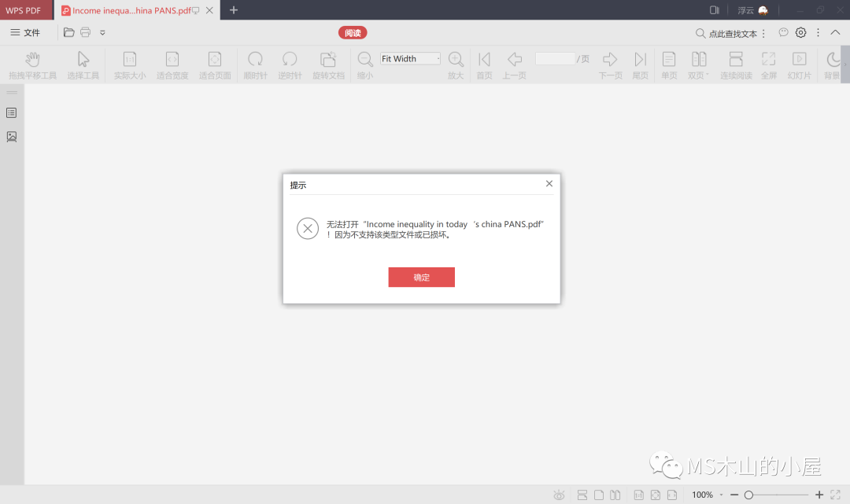850x504 pixels.
Task: Select the hand pan tool (拖拽平移工具)
Action: (32, 65)
